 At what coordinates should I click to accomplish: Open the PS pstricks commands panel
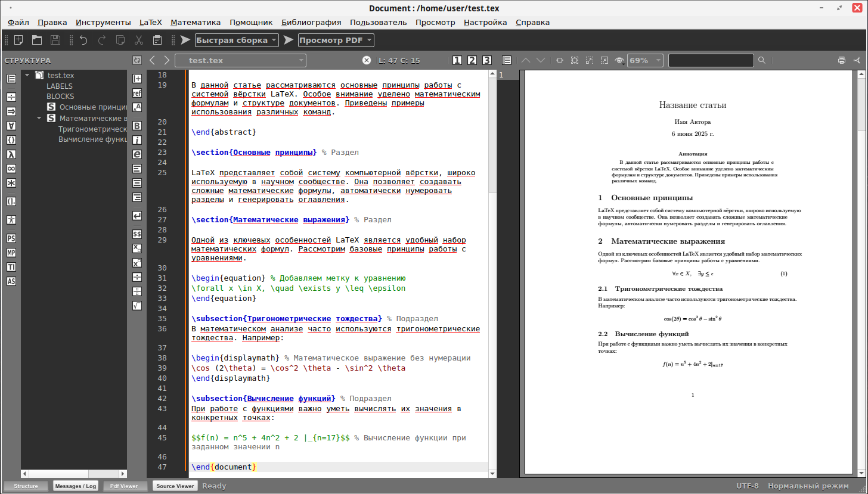[11, 238]
